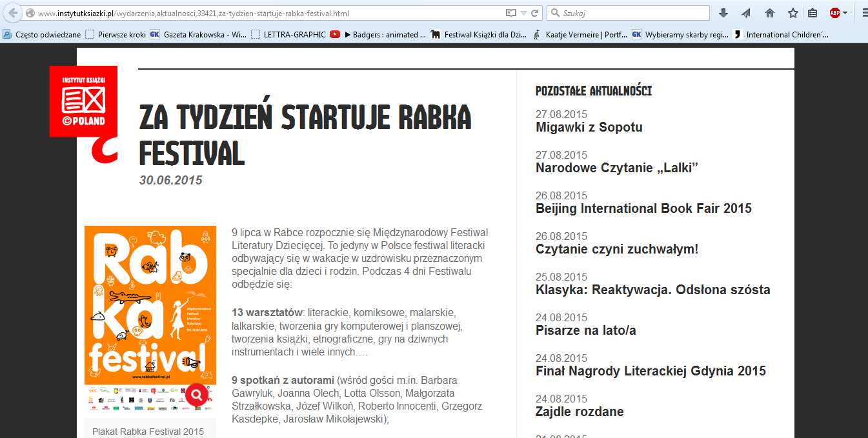The width and height of the screenshot is (868, 438).
Task: Go back with the browser back arrow
Action: click(12, 13)
